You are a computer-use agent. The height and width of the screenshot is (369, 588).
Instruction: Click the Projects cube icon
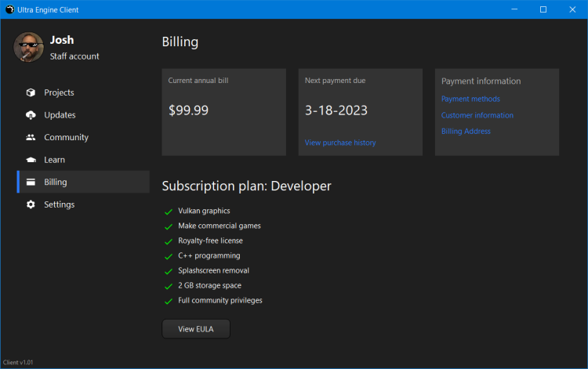click(31, 92)
